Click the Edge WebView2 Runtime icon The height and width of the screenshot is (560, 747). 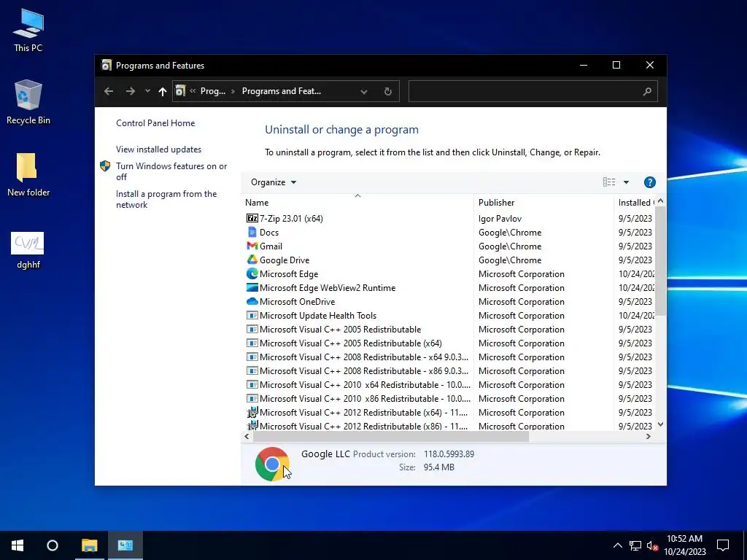coord(252,287)
